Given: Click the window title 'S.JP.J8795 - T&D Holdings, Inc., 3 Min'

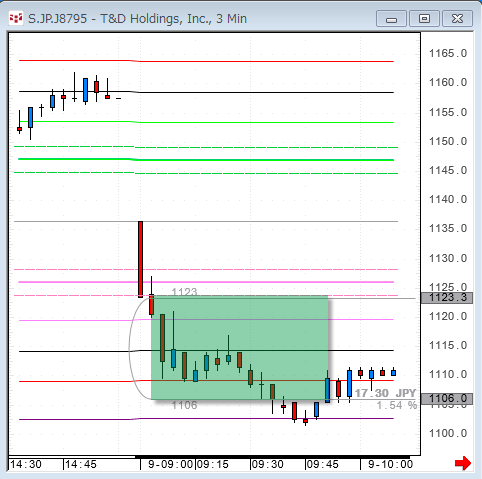Looking at the screenshot, I should click(x=137, y=19).
